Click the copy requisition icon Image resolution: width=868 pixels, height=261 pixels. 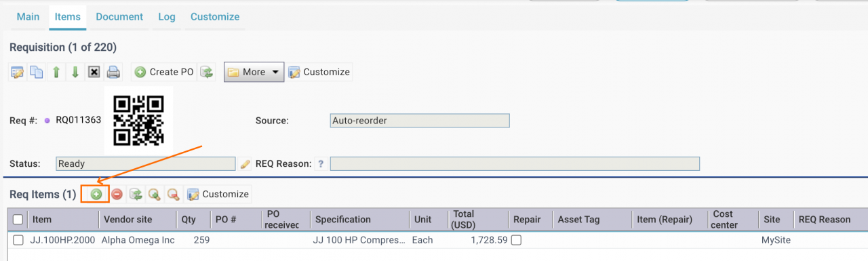[x=37, y=72]
